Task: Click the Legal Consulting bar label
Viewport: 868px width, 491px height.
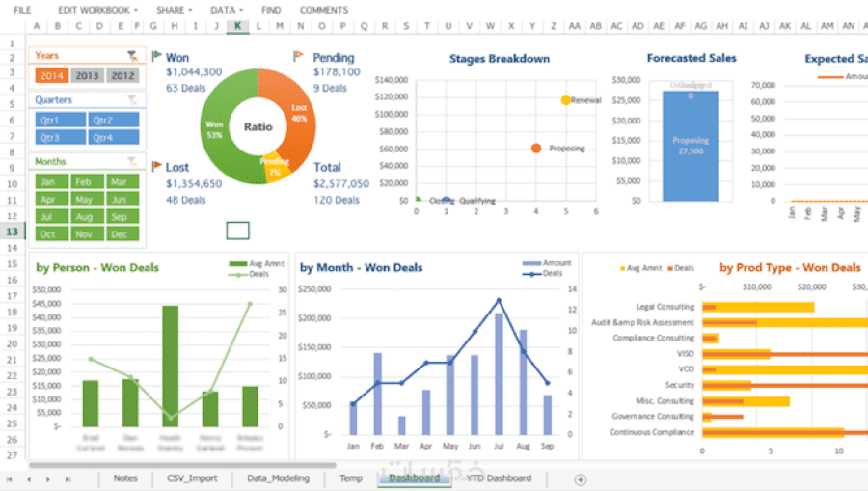Action: [665, 306]
